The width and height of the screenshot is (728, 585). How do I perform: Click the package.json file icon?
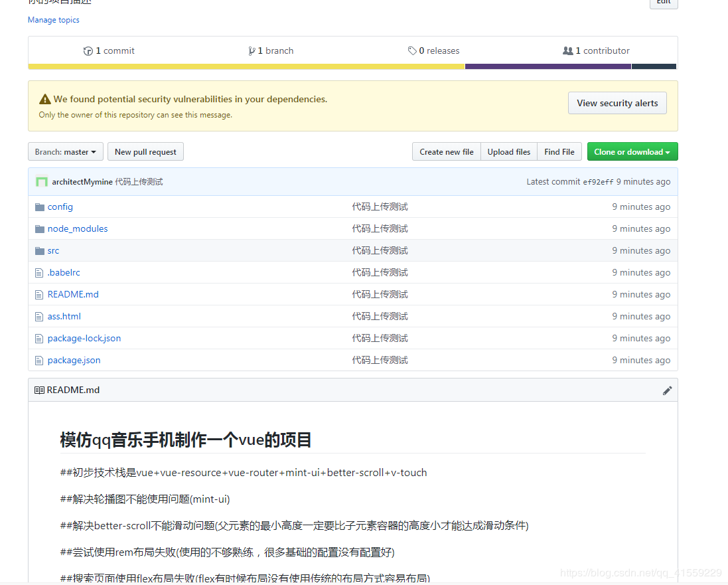[39, 361]
